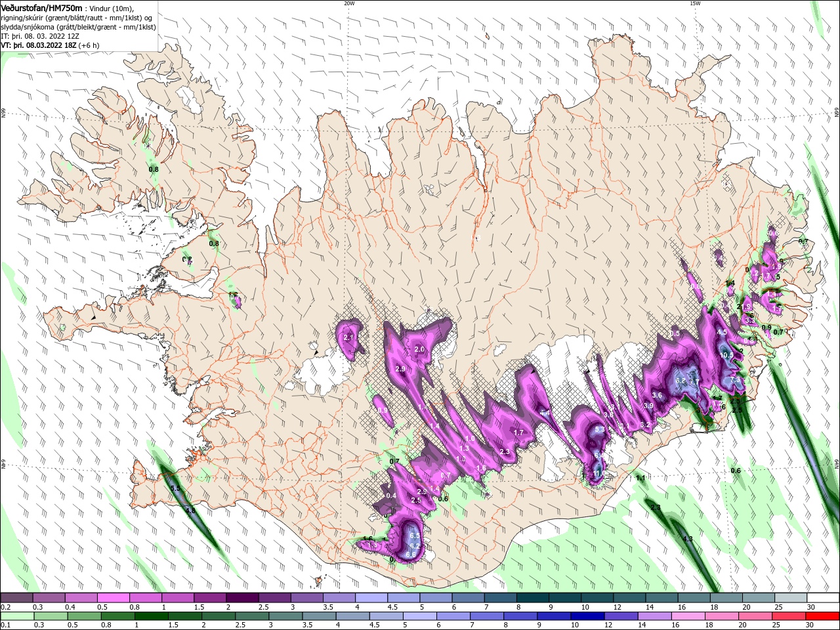Click the lower legend label 0.1
840x630 pixels.
click(6, 625)
